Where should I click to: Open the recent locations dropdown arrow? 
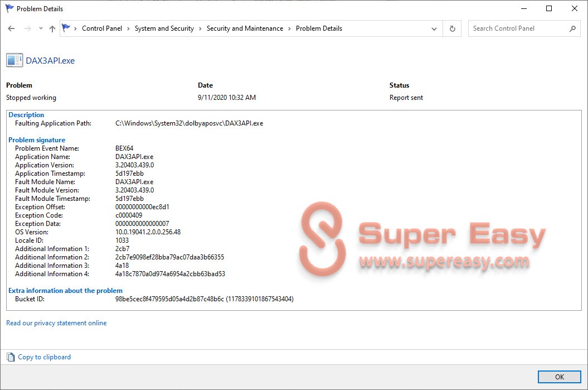point(41,28)
